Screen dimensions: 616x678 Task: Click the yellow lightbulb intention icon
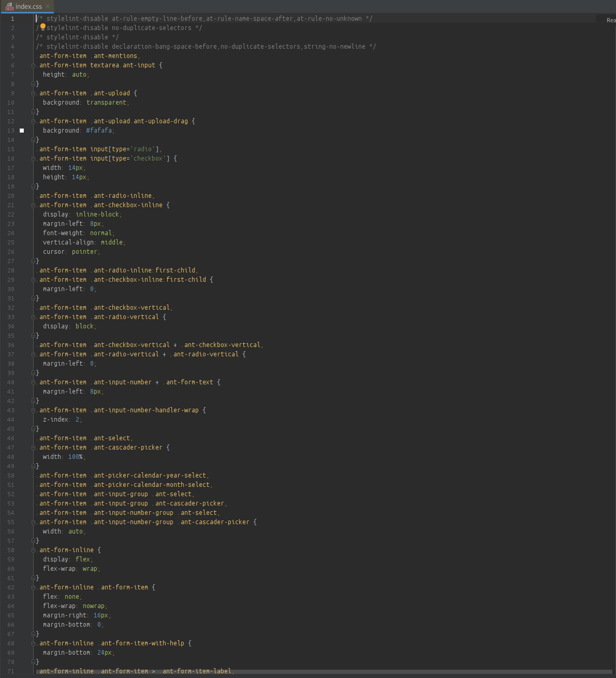coord(43,27)
